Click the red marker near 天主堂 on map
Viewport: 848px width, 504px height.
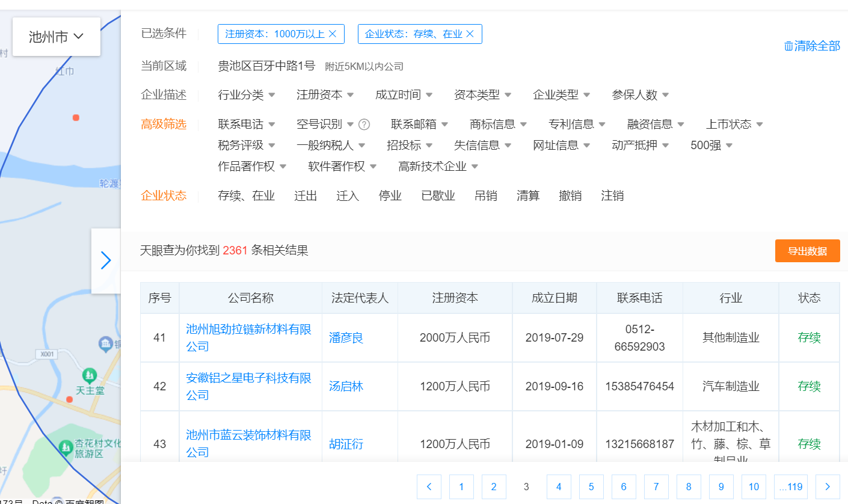coord(69,399)
